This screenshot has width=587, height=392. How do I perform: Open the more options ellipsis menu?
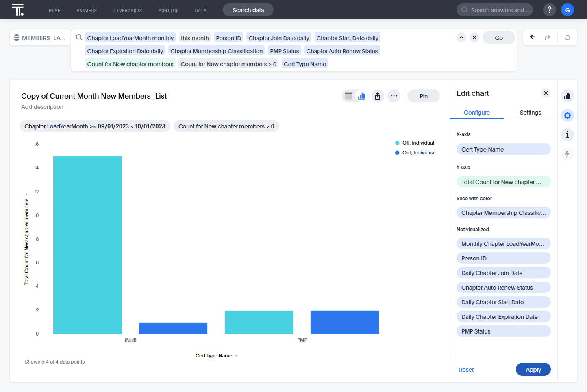tap(394, 96)
